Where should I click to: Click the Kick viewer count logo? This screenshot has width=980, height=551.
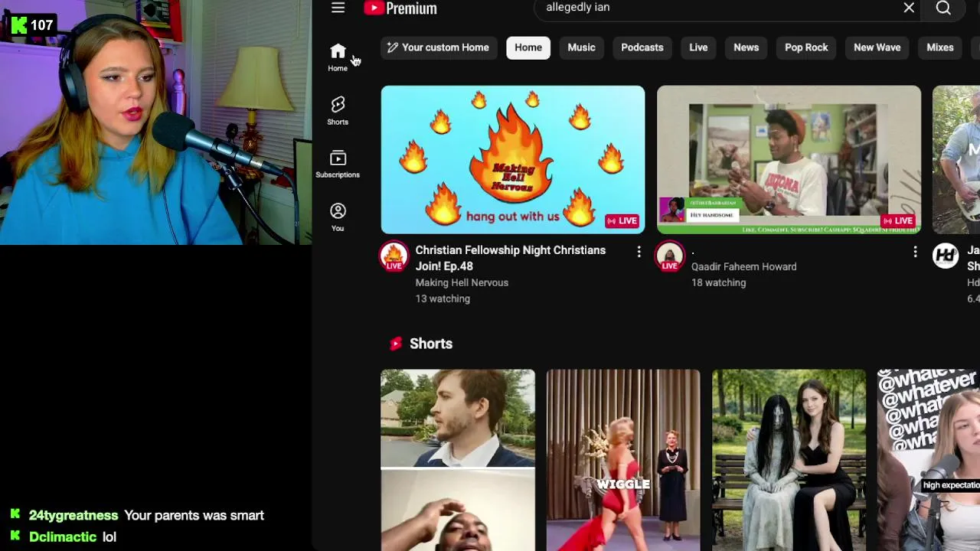coord(19,25)
